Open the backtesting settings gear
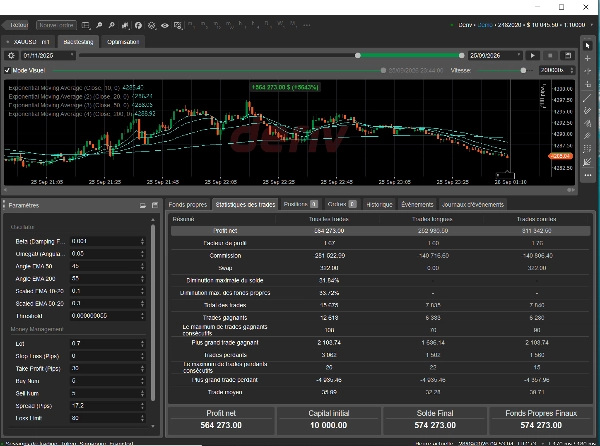The image size is (600, 446). pos(11,55)
